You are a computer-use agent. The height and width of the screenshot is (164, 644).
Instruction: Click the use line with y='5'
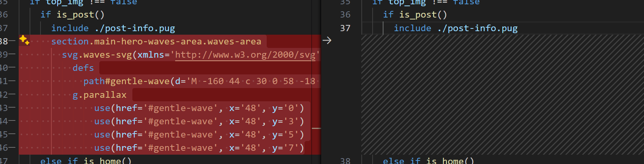tap(199, 135)
